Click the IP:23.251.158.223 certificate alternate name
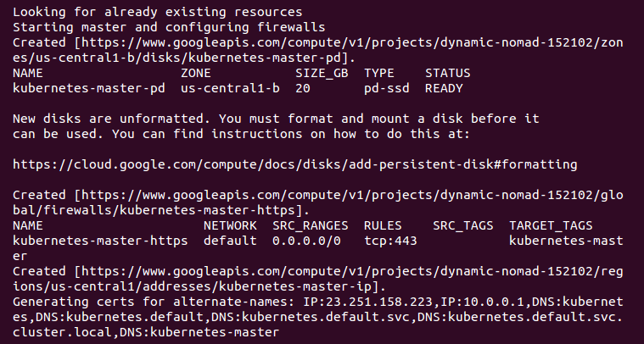Image resolution: width=644 pixels, height=344 pixels. [358, 302]
